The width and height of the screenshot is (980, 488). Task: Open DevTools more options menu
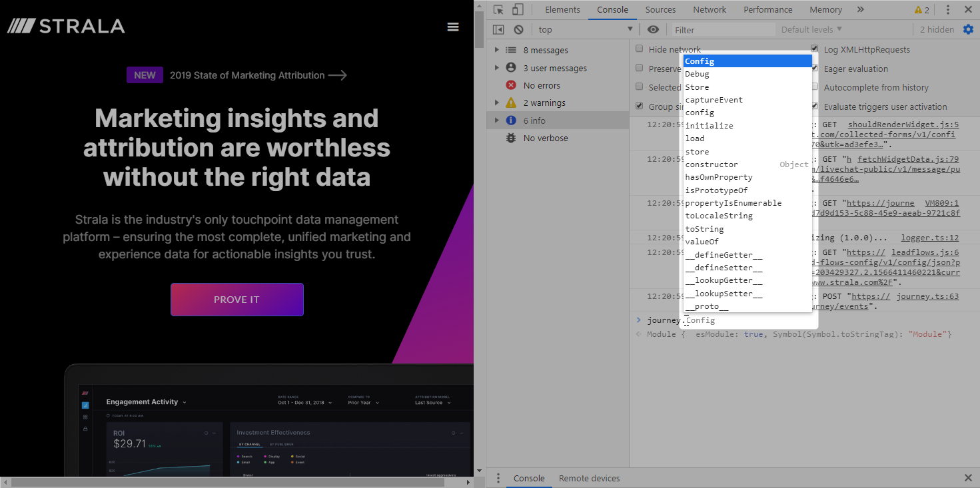948,9
